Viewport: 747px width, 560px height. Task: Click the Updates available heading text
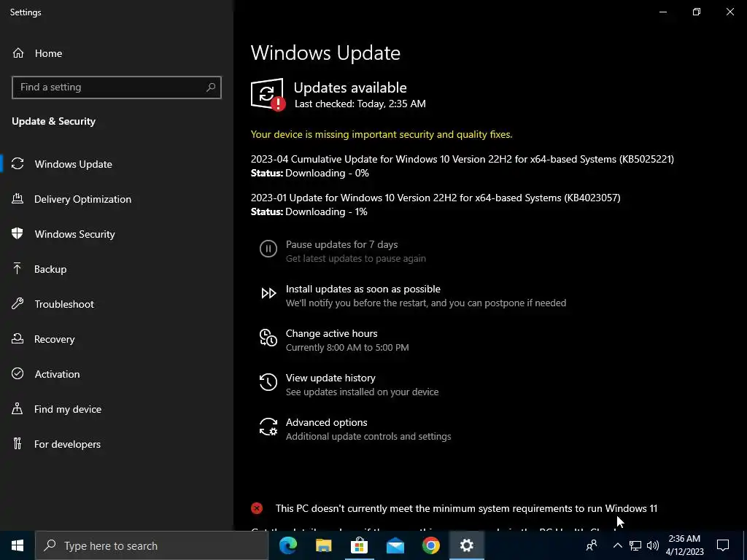pos(350,87)
